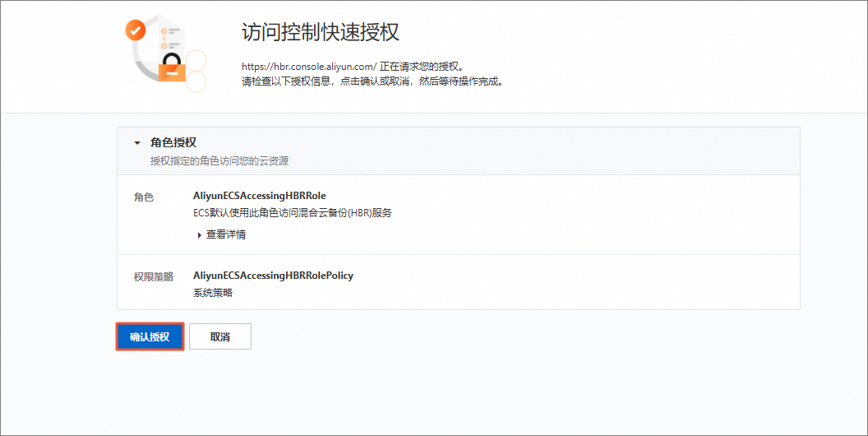Click the 取消 cancel button

point(219,336)
